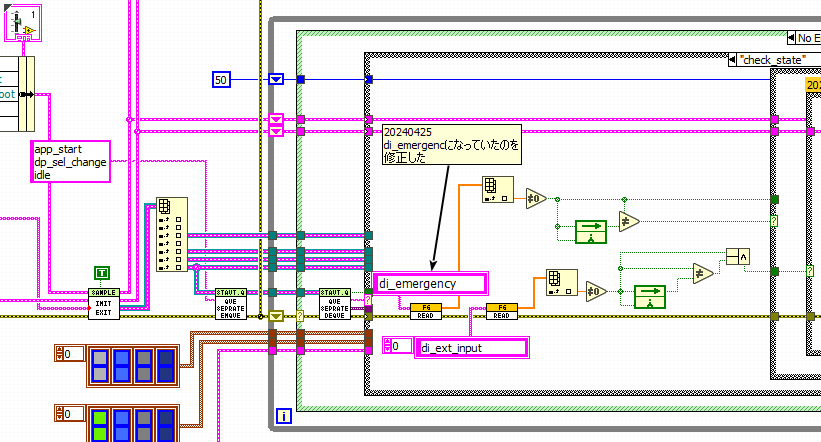Click FG READ node wired to di_ext_input
Viewport: 821px width, 442px height.
click(502, 311)
